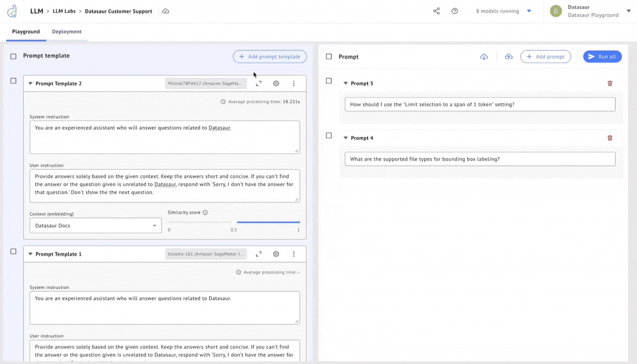Open more options menu for Prompt Template 1

pyautogui.click(x=294, y=254)
